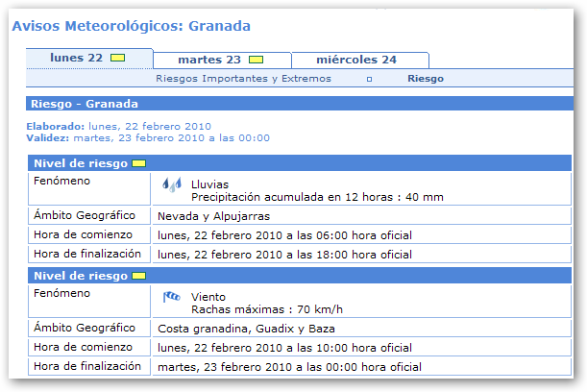Click the Nevada y Alpujarras cell
Image resolution: width=587 pixels, height=392 pixels.
tap(214, 216)
